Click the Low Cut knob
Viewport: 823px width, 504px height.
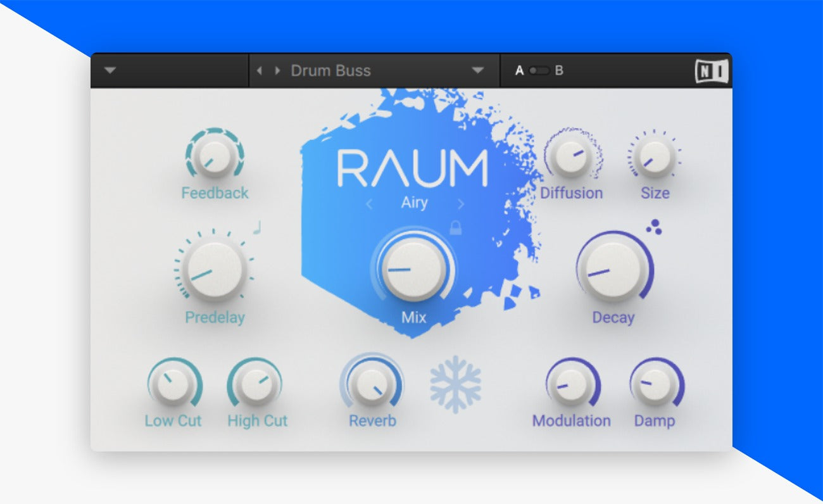click(173, 386)
